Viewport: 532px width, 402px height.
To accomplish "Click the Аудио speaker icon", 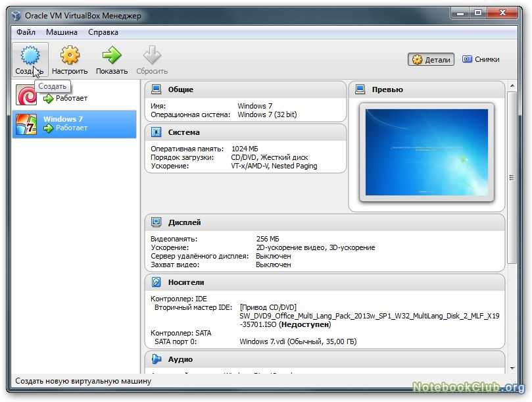I will pyautogui.click(x=156, y=359).
